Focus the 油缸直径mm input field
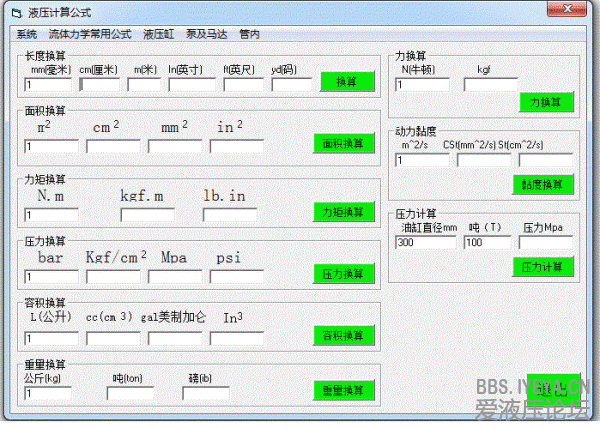 (x=426, y=243)
